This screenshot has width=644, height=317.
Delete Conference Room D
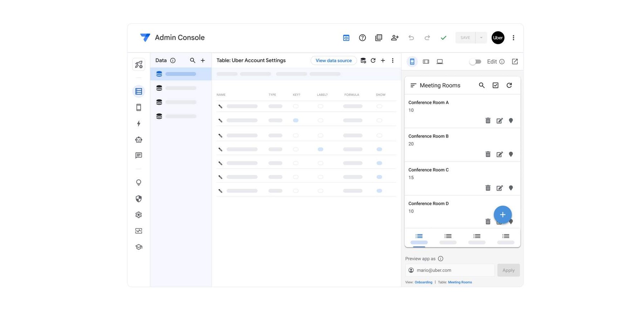[488, 222]
